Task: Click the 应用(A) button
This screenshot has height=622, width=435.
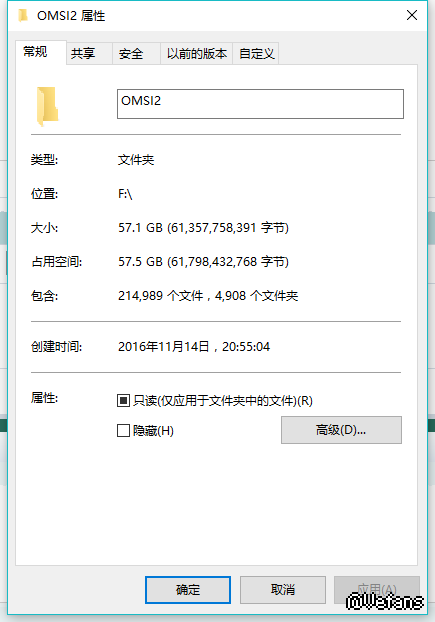Action: tap(377, 590)
